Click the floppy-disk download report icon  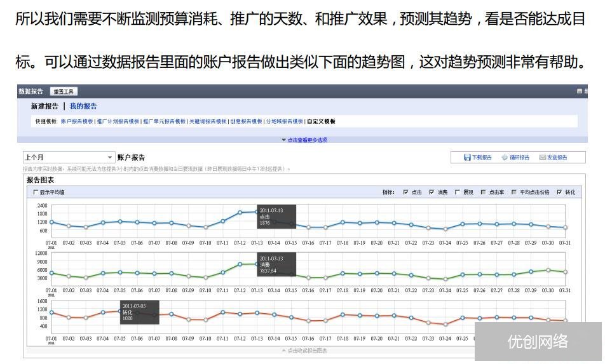tap(467, 158)
